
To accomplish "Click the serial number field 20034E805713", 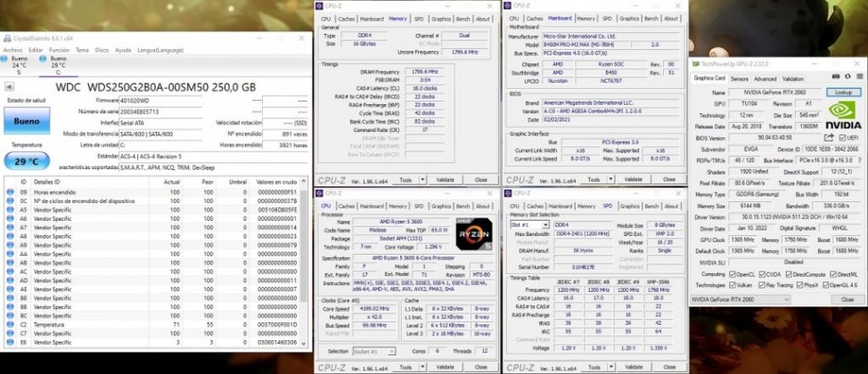I will 160,112.
